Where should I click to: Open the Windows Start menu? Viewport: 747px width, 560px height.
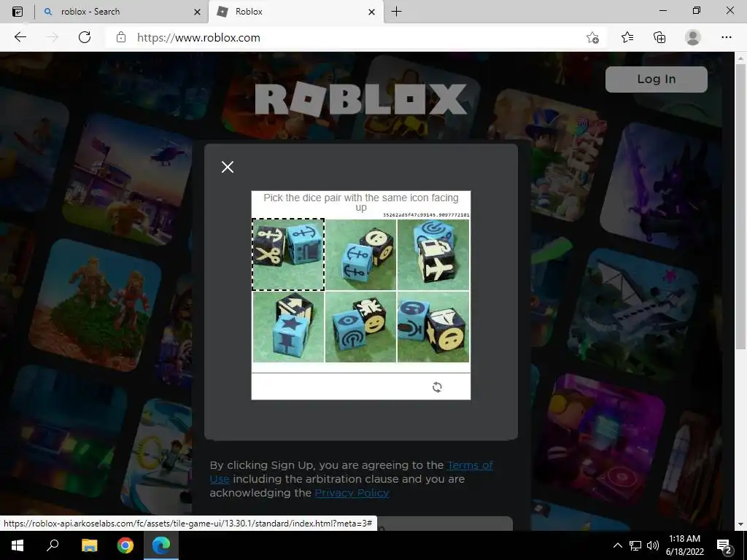(18, 545)
